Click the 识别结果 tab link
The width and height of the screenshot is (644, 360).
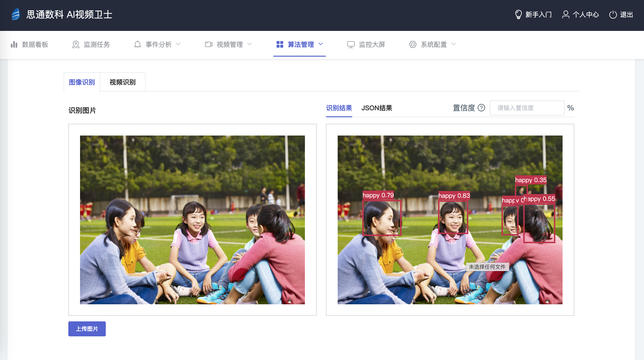point(339,108)
